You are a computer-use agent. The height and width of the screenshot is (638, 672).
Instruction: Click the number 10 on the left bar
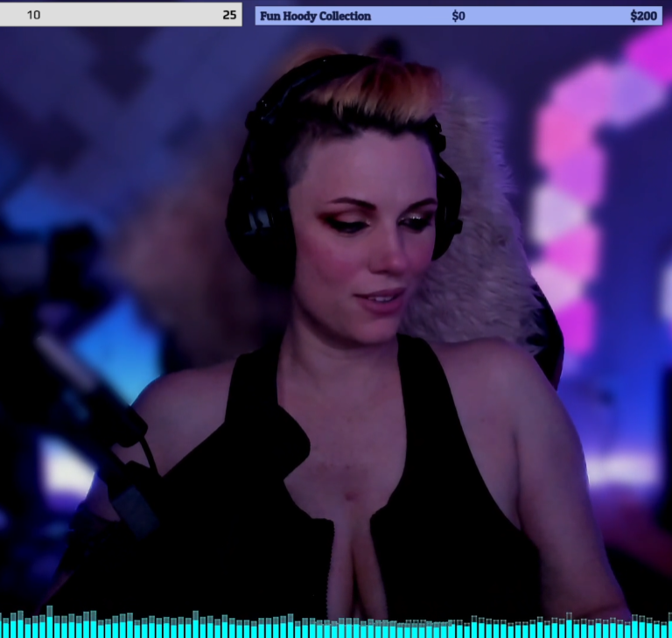click(x=33, y=16)
